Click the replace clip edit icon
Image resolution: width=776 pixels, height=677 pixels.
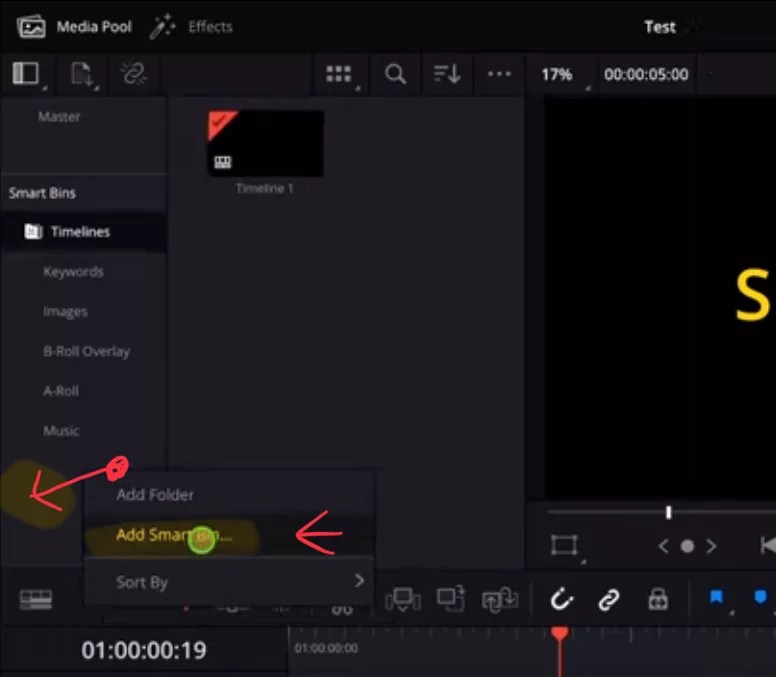click(500, 599)
